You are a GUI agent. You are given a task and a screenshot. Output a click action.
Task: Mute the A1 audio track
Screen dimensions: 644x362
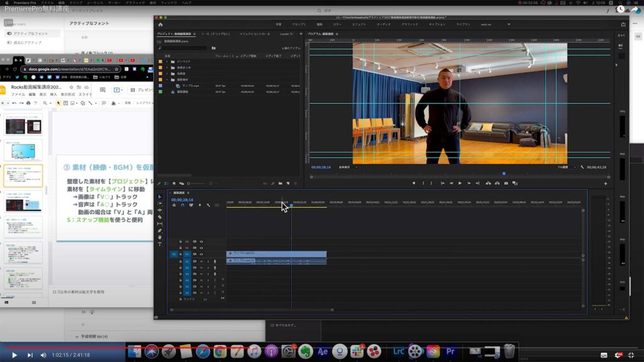point(201,261)
